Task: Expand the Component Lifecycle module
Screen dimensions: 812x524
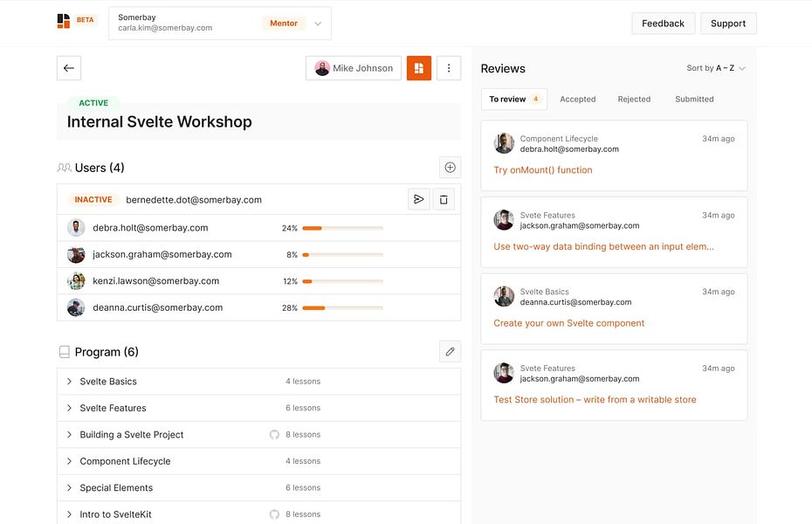Action: (x=69, y=461)
